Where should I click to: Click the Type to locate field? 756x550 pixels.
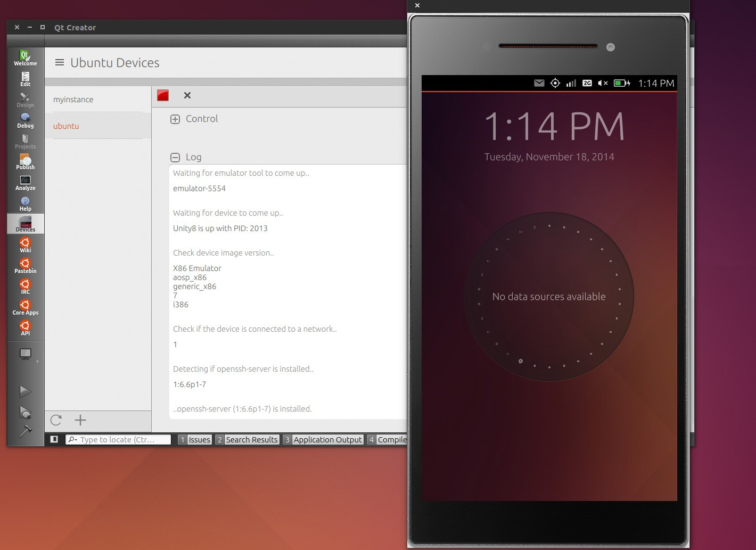pos(118,439)
